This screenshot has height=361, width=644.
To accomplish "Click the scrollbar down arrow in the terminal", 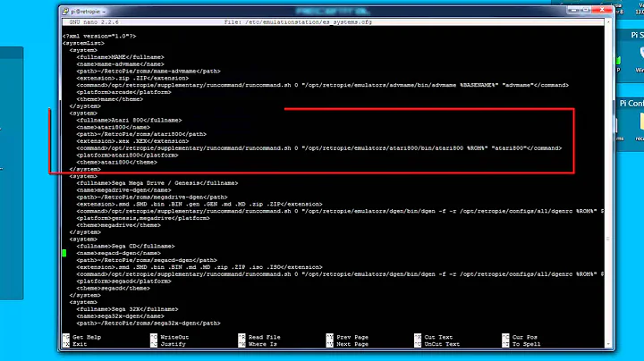I will 608,345.
